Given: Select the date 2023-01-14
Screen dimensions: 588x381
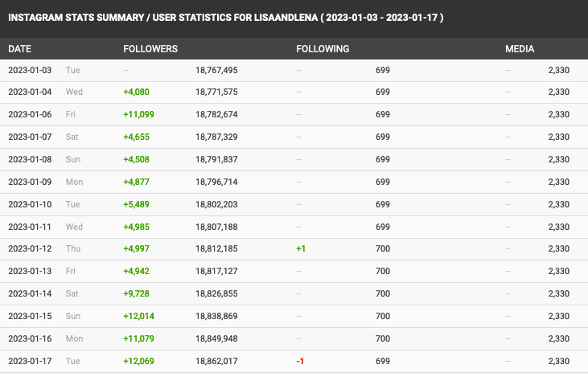Looking at the screenshot, I should point(30,293).
